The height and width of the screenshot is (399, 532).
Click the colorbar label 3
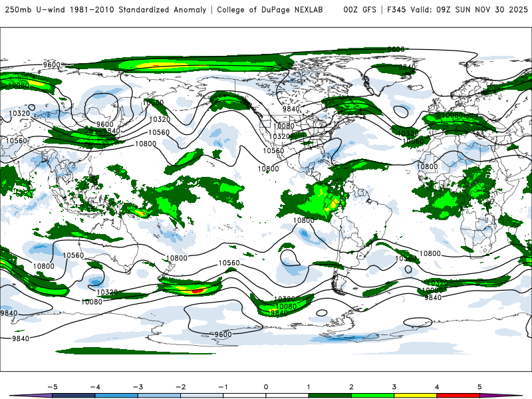click(x=394, y=387)
